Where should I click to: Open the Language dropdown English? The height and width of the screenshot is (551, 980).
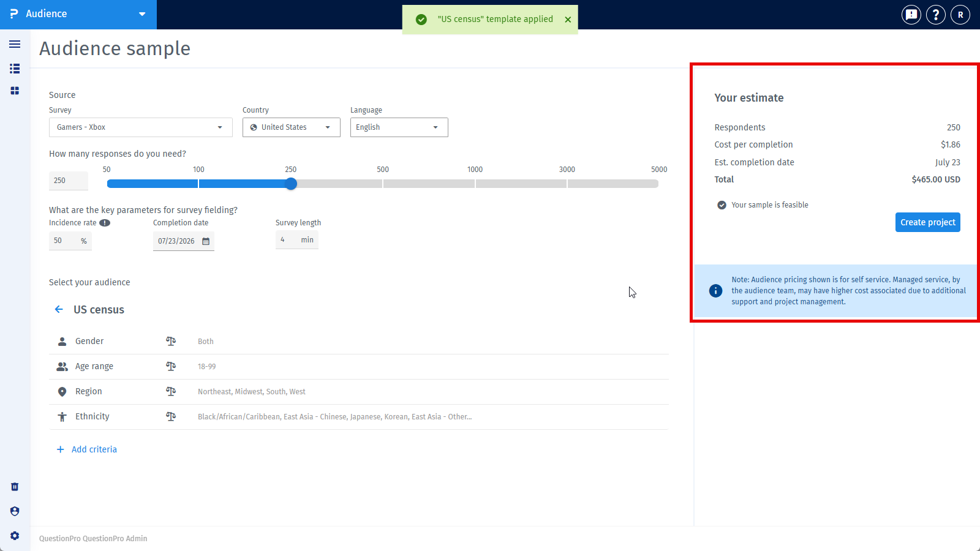pos(399,127)
